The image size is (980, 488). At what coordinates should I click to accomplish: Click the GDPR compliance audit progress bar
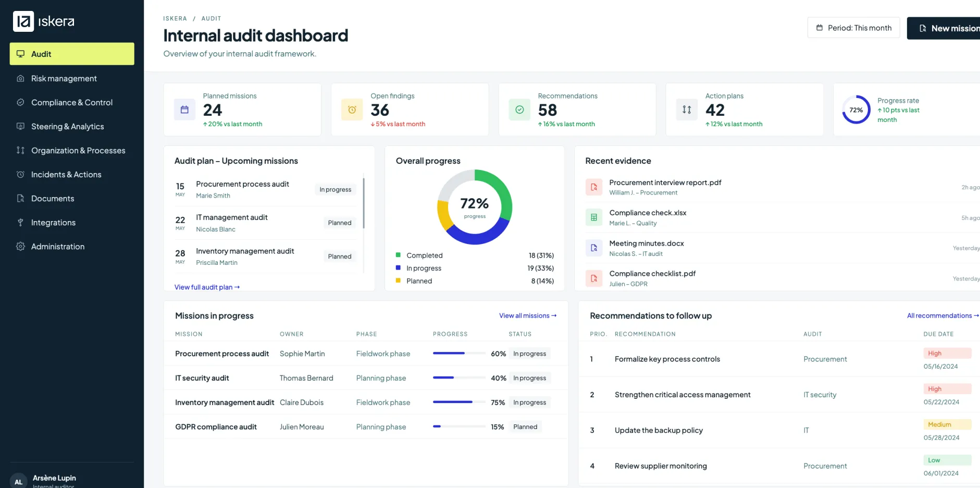click(x=459, y=426)
